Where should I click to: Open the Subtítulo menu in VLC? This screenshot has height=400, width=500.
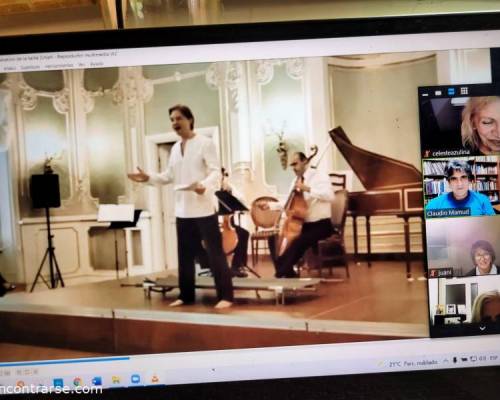pyautogui.click(x=30, y=67)
